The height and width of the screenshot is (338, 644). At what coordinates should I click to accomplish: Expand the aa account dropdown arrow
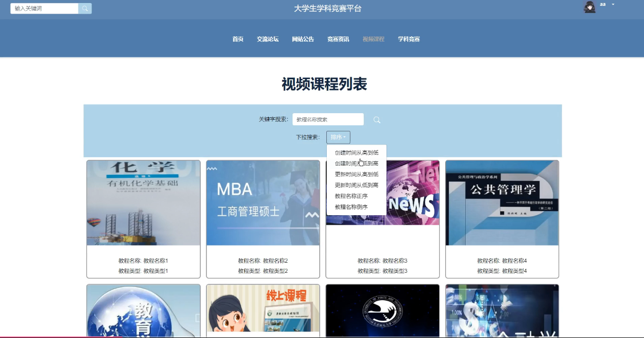pos(613,5)
